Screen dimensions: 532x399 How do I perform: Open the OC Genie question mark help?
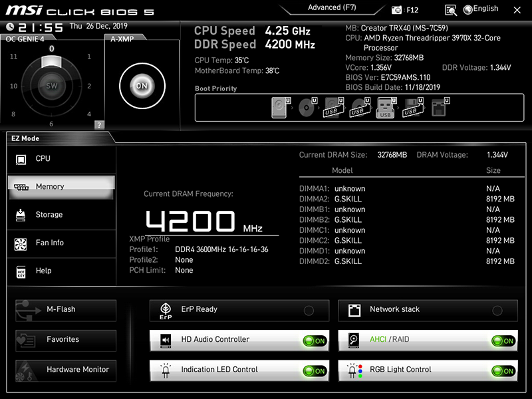99,125
